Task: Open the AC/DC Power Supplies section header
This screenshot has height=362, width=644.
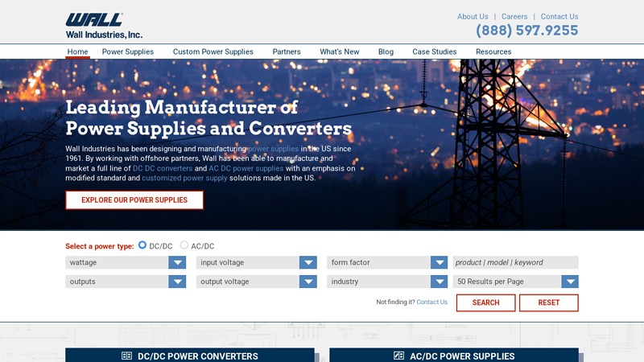Action: point(454,356)
